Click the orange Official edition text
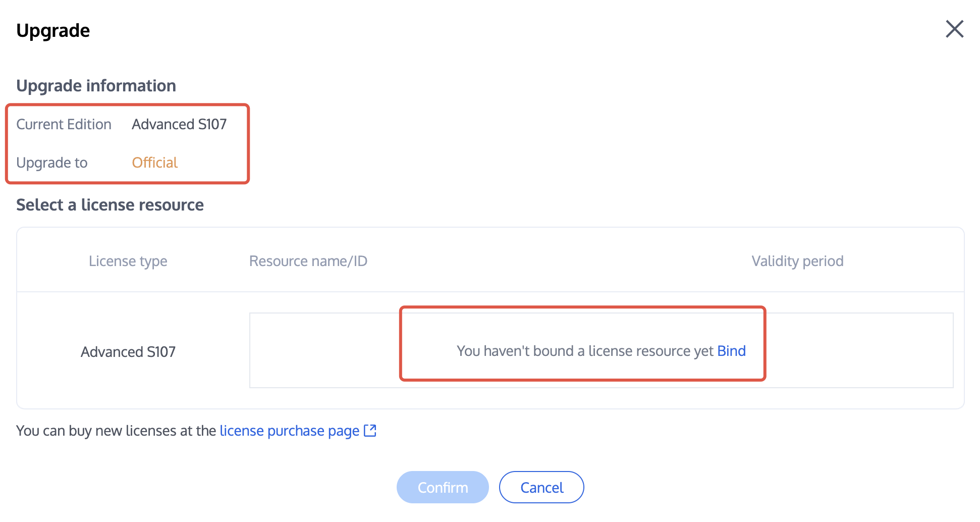This screenshot has width=980, height=522. 154,163
